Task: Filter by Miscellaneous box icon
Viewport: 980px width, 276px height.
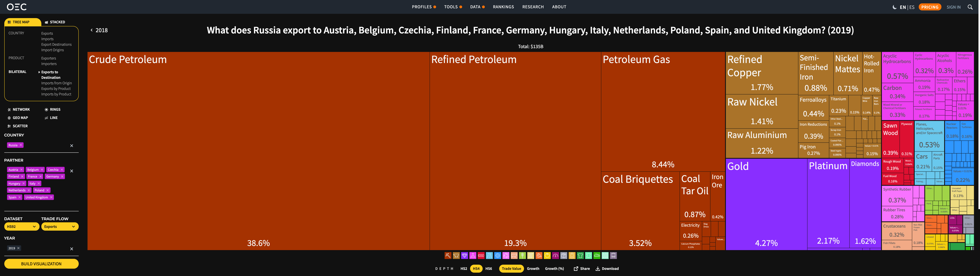Action: [x=564, y=256]
